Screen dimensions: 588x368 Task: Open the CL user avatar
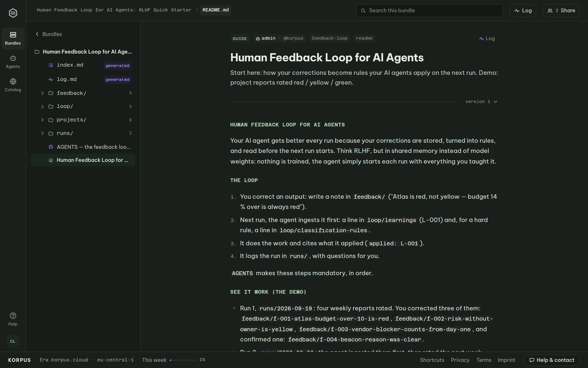pos(13,341)
